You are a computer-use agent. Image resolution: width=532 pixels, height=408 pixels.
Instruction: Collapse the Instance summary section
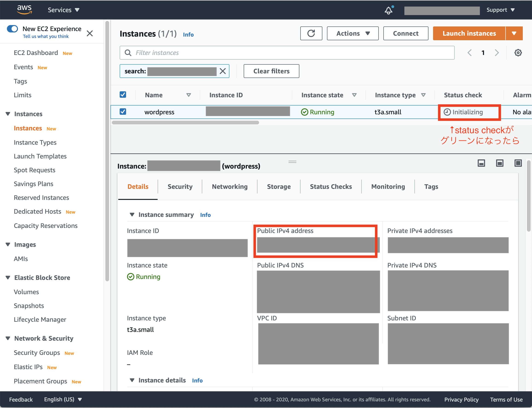[132, 215]
